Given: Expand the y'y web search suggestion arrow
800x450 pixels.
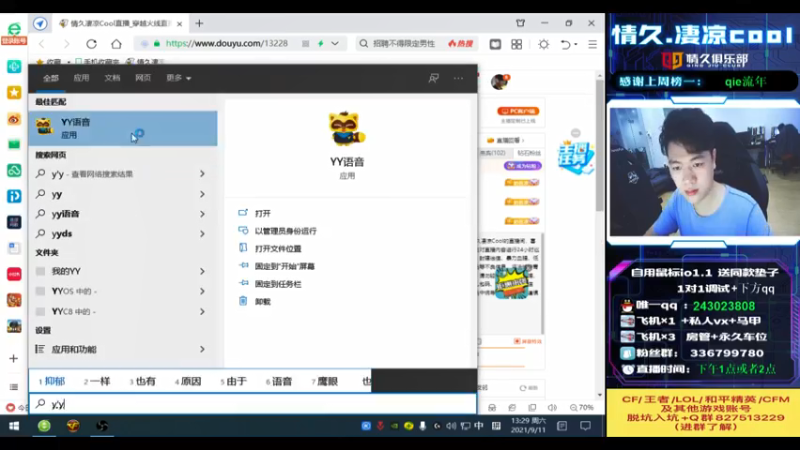Looking at the screenshot, I should tap(202, 174).
